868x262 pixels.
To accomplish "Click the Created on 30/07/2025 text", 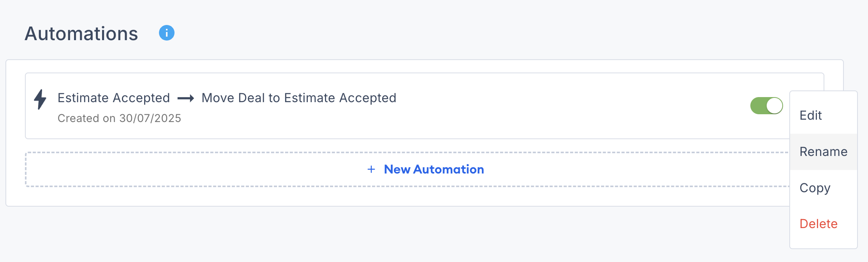I will click(x=119, y=118).
